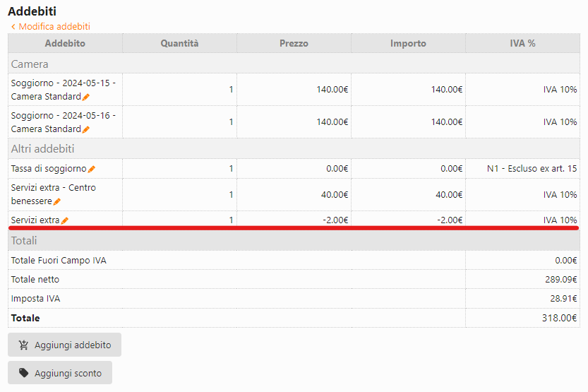The height and width of the screenshot is (392, 588).
Task: Select the N1 - Escluso ex art. 15 cell
Action: point(532,169)
